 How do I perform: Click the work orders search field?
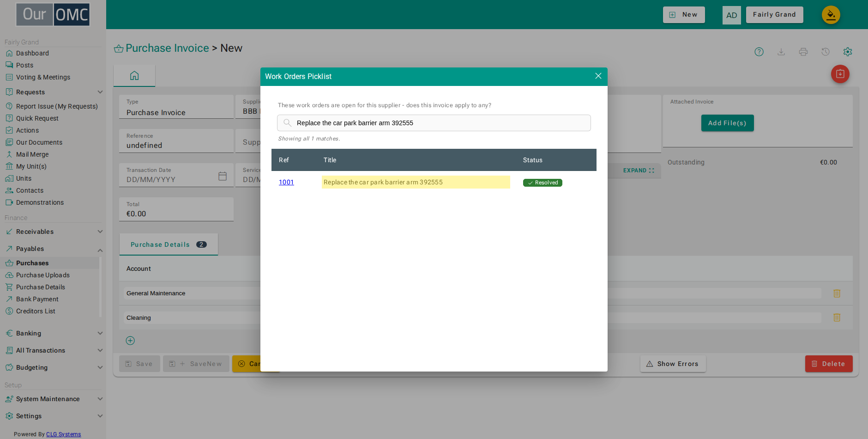[434, 123]
